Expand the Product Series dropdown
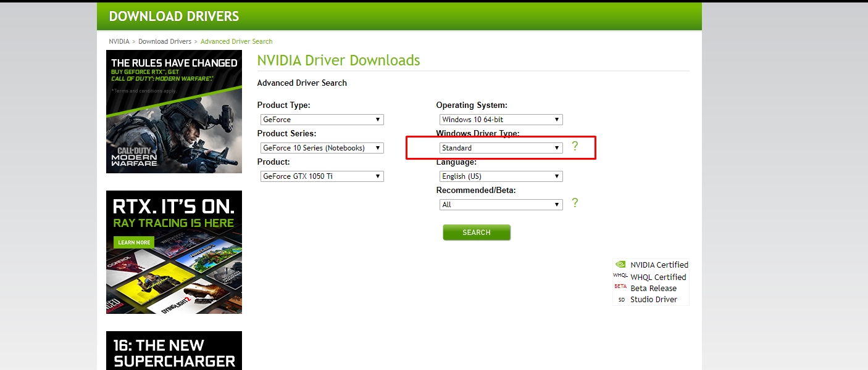Viewport: 868px width, 370px height. point(322,148)
